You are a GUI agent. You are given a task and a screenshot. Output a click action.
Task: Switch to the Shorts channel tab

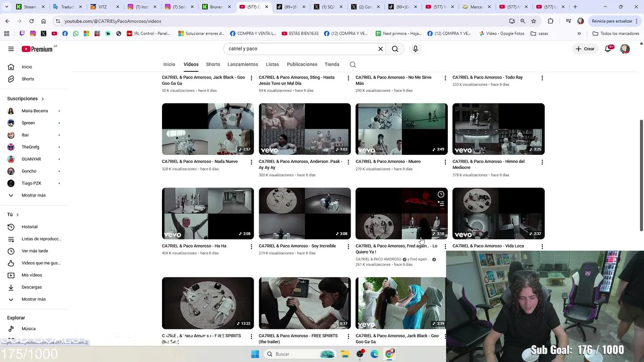click(x=213, y=64)
